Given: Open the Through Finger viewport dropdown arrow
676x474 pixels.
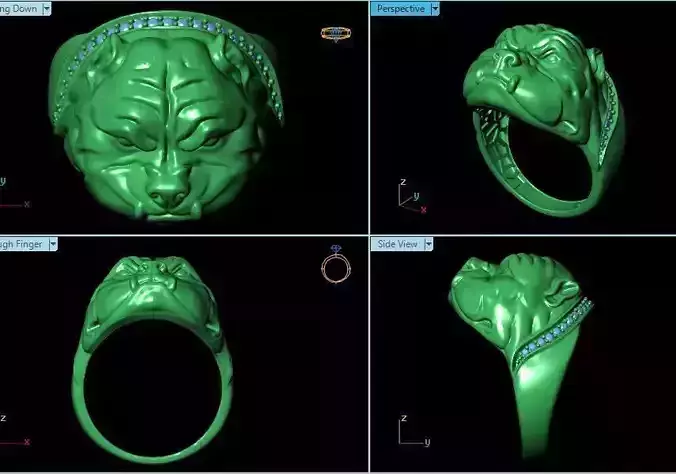Looking at the screenshot, I should (x=53, y=244).
